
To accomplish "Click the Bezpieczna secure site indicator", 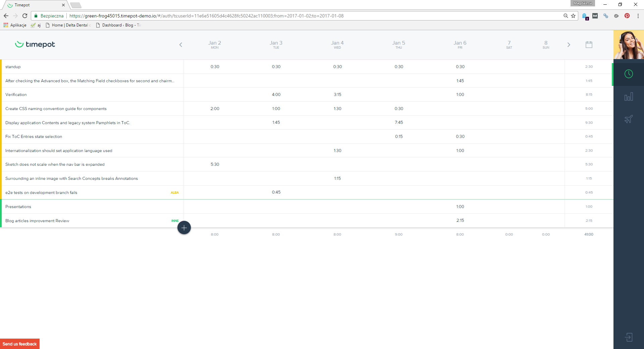I will (x=49, y=16).
